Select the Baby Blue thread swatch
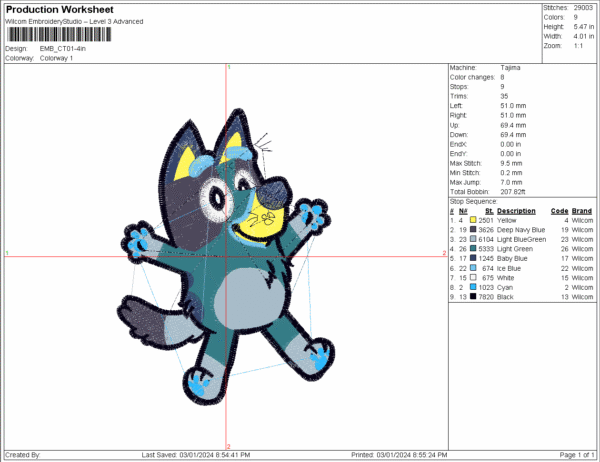The width and height of the screenshot is (600, 462). (x=473, y=258)
